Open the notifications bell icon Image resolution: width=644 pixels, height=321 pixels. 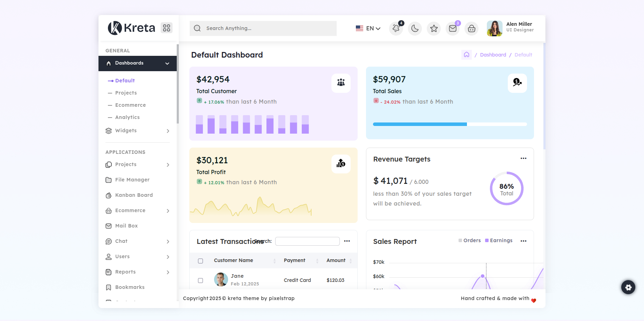396,29
